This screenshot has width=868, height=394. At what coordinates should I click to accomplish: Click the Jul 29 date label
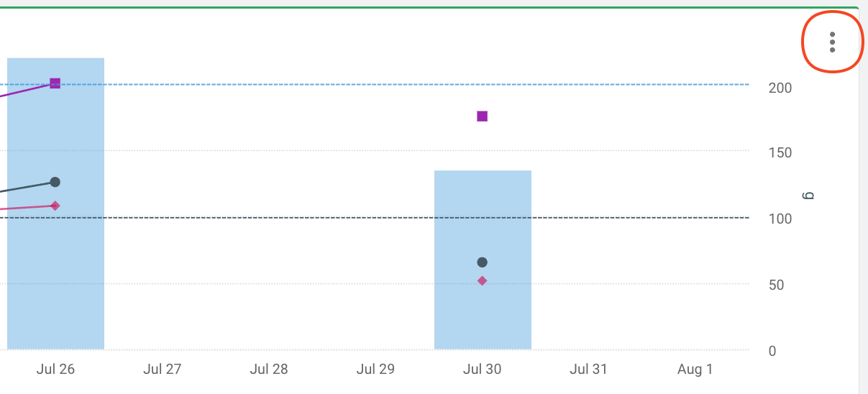(x=376, y=370)
